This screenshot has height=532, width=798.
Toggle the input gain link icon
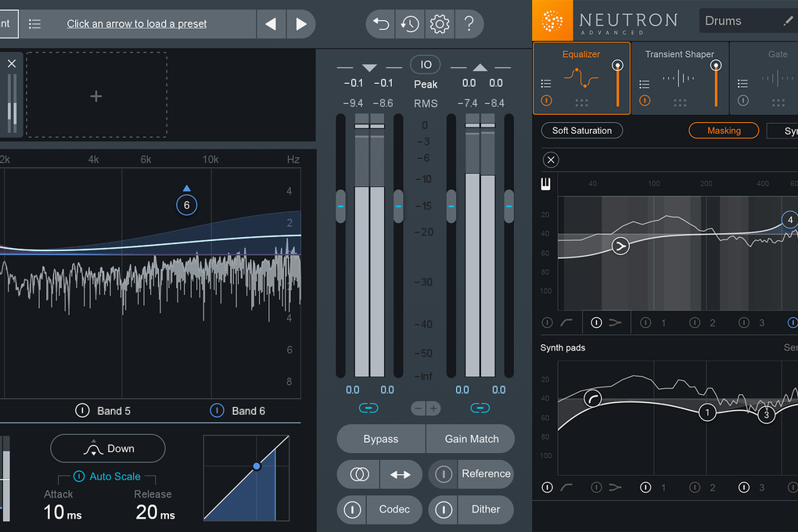pyautogui.click(x=368, y=408)
